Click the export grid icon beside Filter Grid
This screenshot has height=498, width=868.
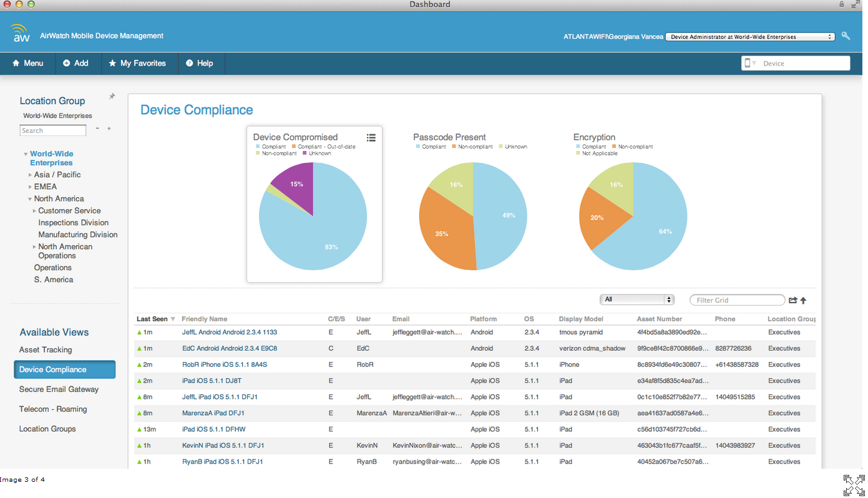tap(793, 300)
